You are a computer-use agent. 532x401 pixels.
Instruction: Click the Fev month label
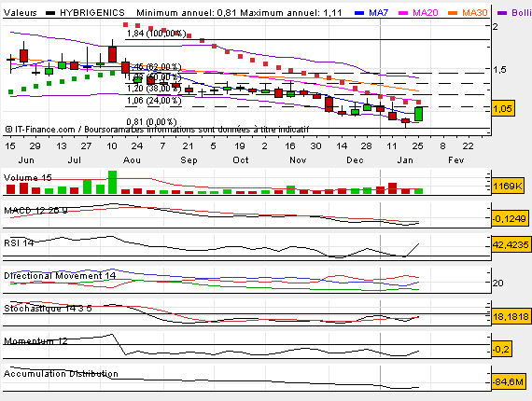(456, 160)
